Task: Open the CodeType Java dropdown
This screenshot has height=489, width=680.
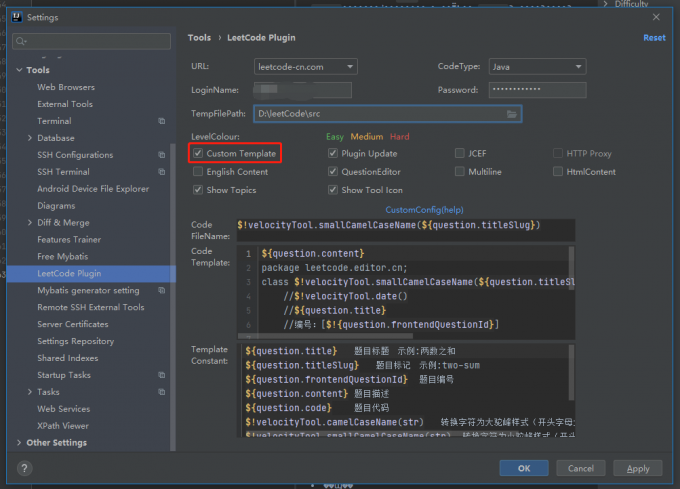Action: pyautogui.click(x=537, y=67)
